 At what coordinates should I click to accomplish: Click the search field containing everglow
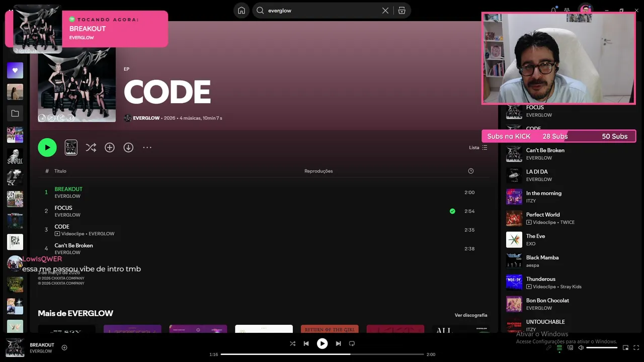tap(322, 11)
